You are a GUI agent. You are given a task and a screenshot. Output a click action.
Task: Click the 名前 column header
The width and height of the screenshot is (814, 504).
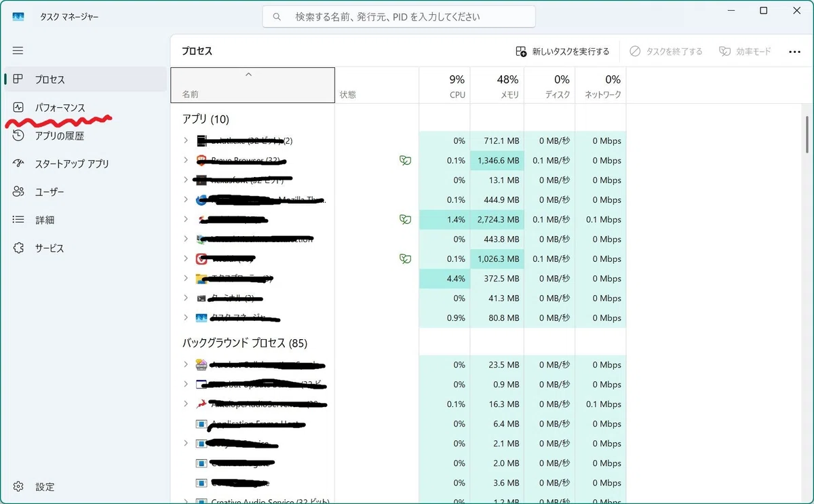click(x=252, y=85)
